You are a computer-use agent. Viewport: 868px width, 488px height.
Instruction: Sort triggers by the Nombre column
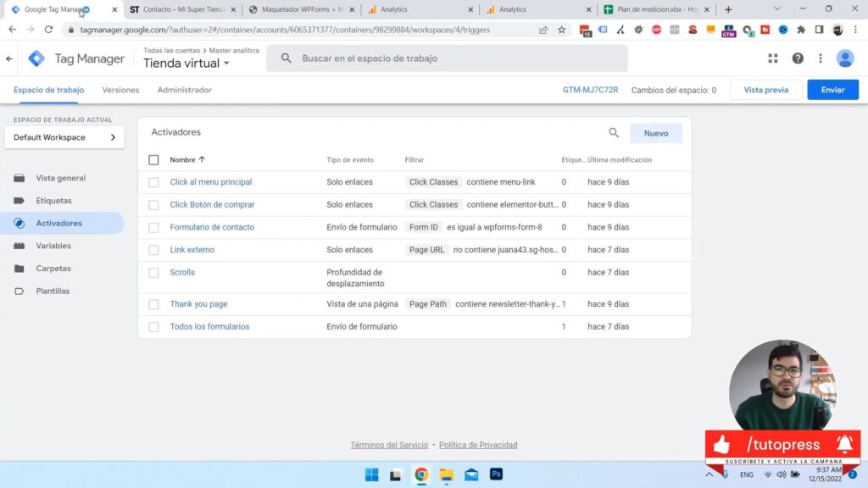(x=187, y=159)
